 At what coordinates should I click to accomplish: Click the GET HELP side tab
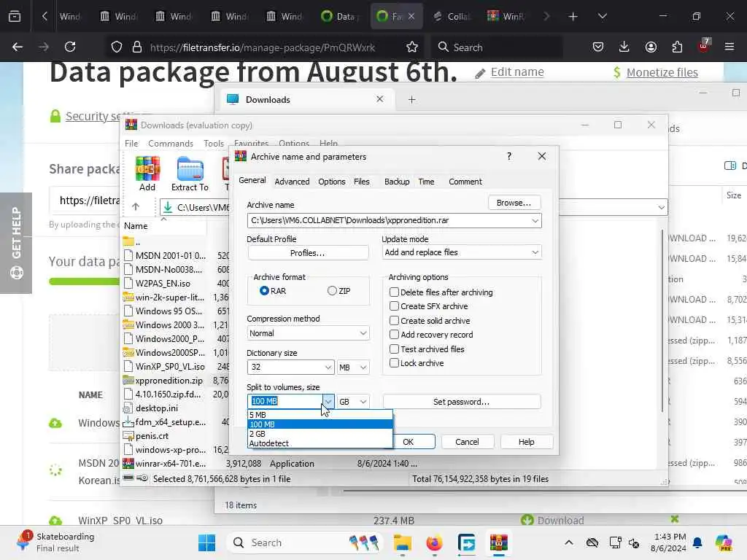(16, 243)
